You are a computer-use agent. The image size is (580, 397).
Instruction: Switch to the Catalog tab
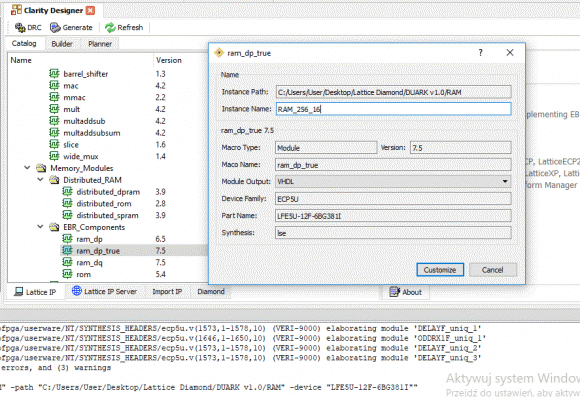point(24,43)
